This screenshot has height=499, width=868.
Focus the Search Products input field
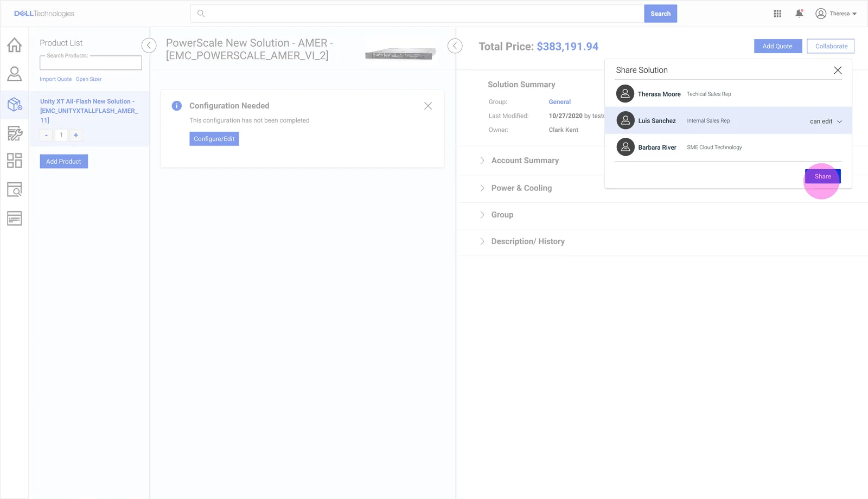pos(91,63)
